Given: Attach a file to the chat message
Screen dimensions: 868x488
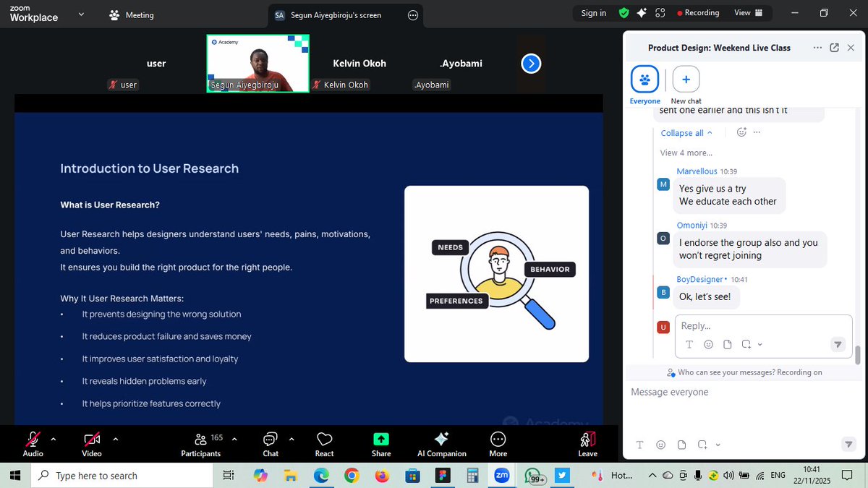Looking at the screenshot, I should tap(727, 344).
